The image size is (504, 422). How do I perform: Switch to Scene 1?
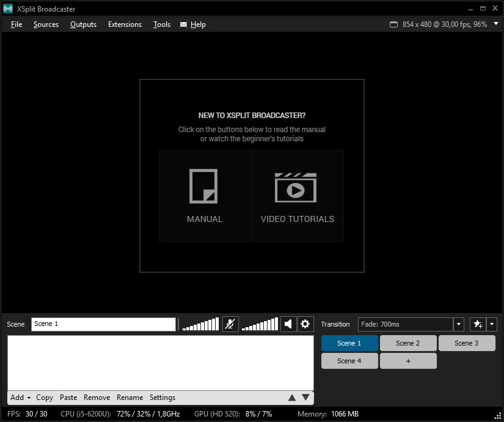[349, 343]
